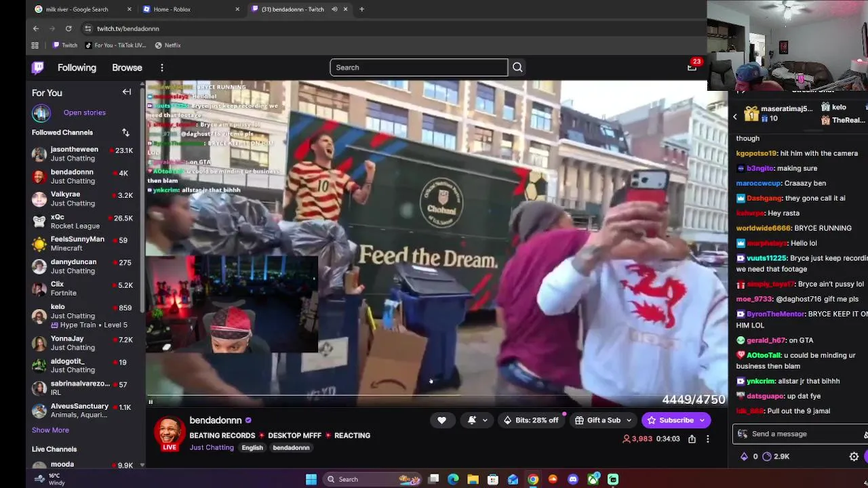Screen dimensions: 868x488
Task: Open the Following page
Action: (77, 68)
